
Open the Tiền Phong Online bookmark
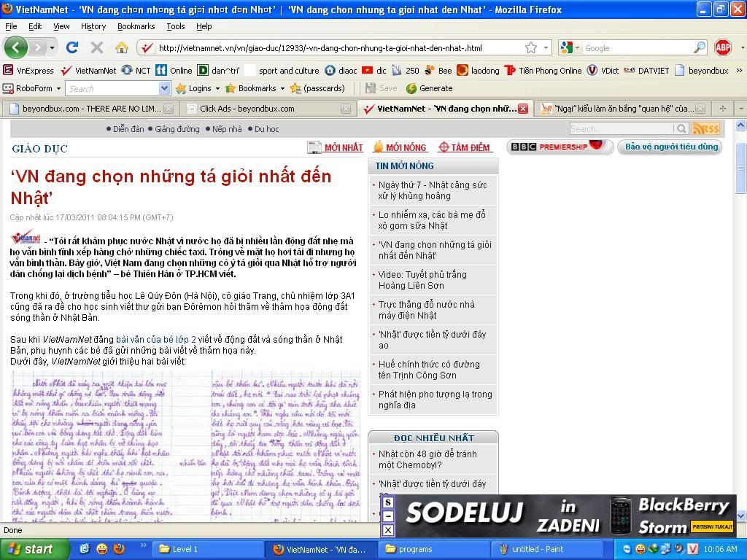[x=543, y=71]
